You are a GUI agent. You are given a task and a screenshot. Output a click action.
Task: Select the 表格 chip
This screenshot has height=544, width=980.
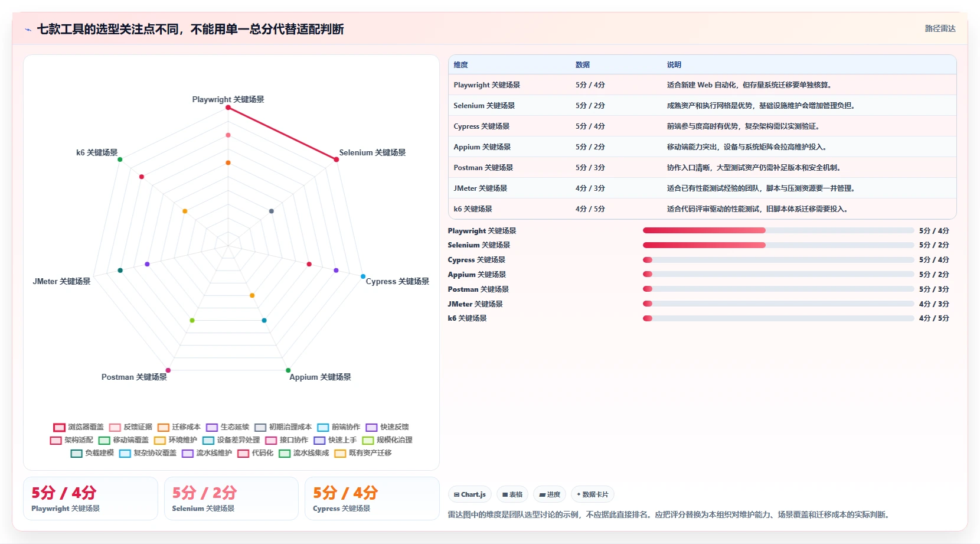pos(512,495)
